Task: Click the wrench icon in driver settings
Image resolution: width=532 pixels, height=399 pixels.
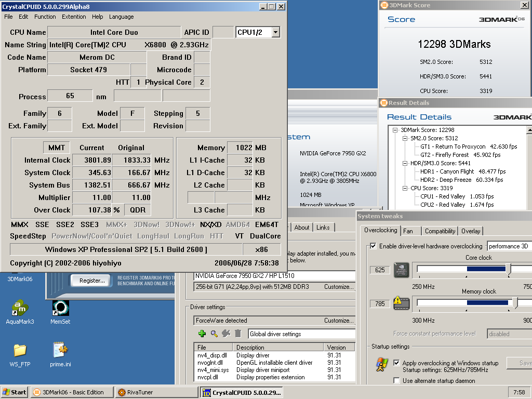Action: pos(226,334)
